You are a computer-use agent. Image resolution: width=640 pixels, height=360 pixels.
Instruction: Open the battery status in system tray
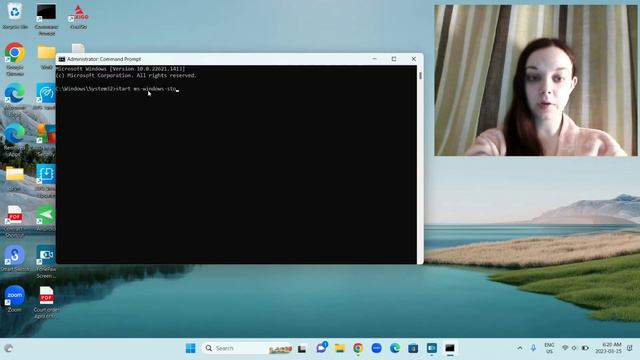(585, 348)
